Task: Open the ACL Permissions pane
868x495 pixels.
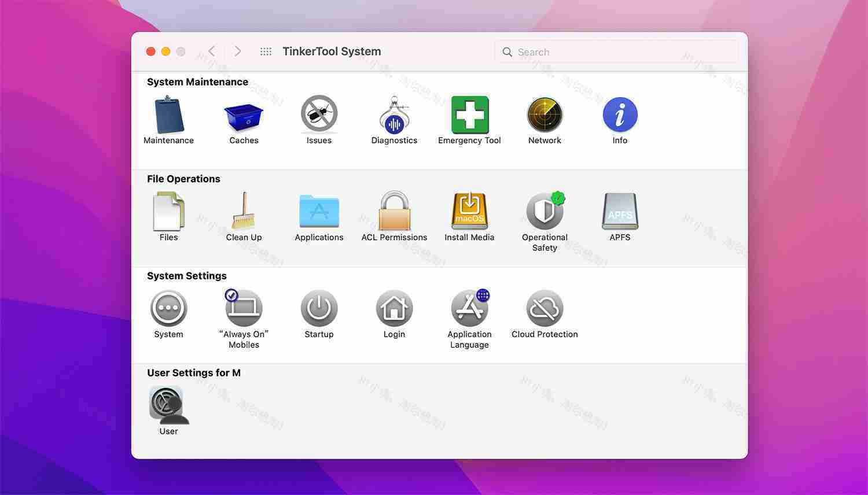Action: click(394, 212)
